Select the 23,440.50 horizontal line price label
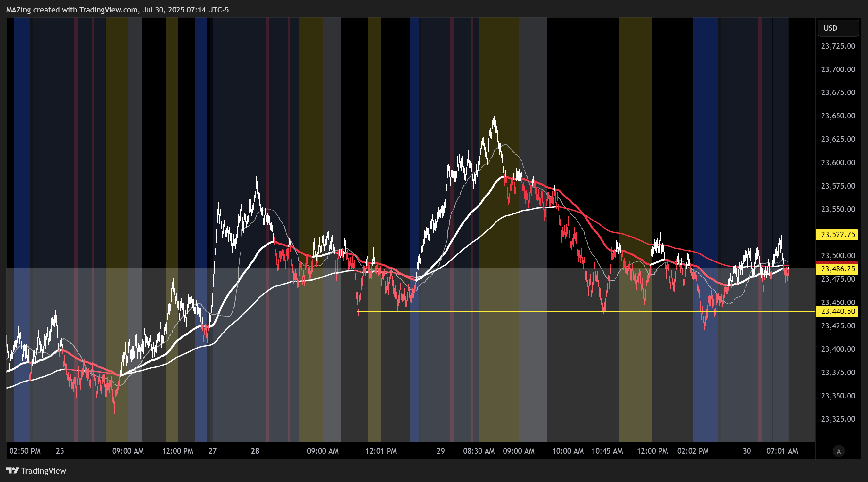The height and width of the screenshot is (482, 868). point(838,311)
